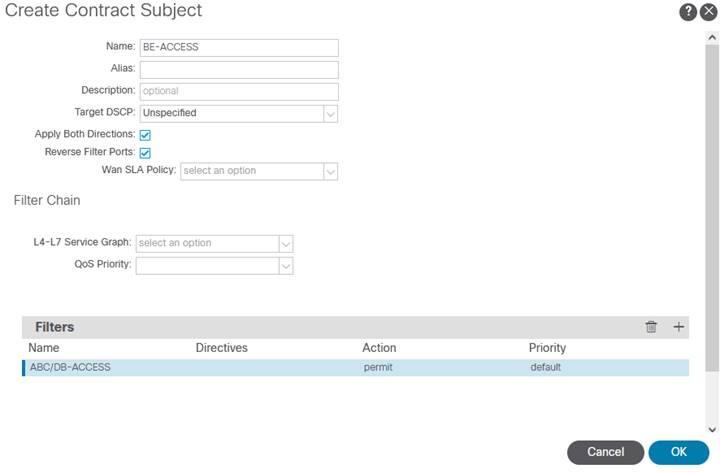Click scrollbar up arrow
720x473 pixels.
[x=712, y=38]
